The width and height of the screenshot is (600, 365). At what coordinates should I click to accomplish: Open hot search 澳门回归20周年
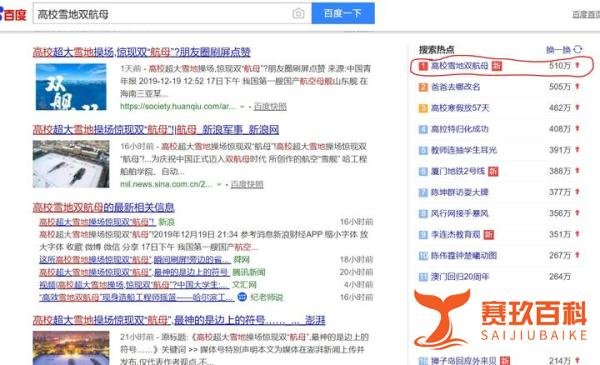460,276
